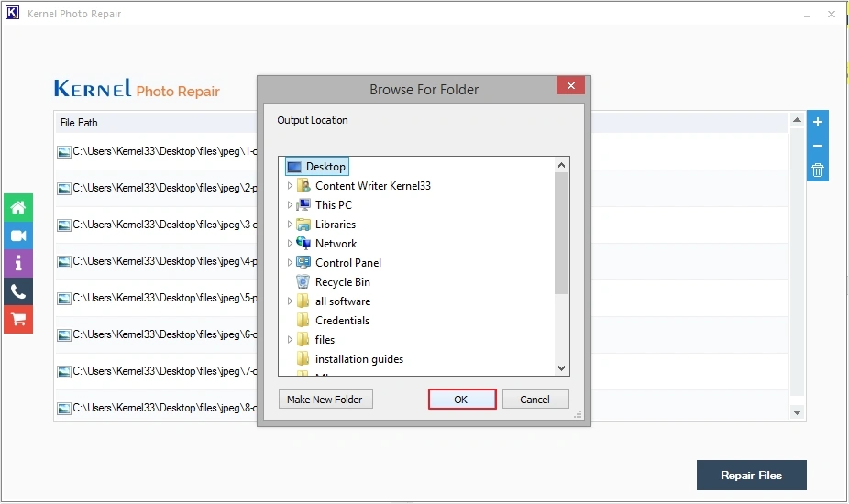
Task: Select the Desktop folder in tree
Action: [x=325, y=167]
